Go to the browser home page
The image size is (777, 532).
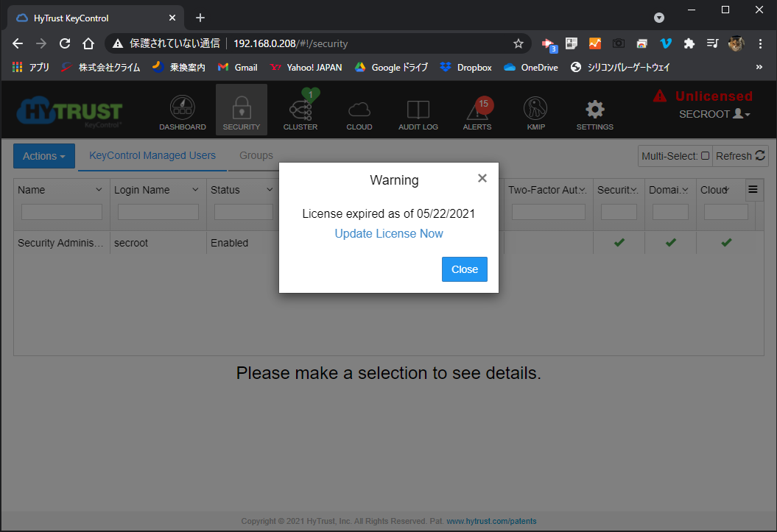click(x=88, y=43)
